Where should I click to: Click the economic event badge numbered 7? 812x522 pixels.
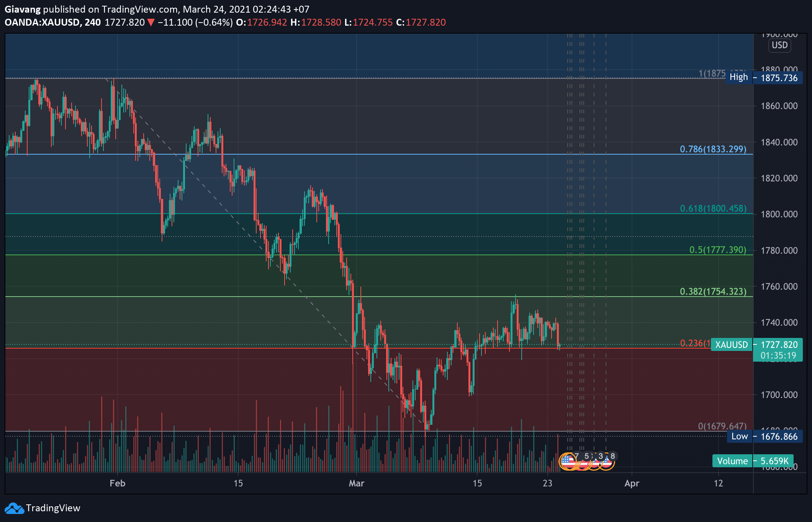click(577, 455)
